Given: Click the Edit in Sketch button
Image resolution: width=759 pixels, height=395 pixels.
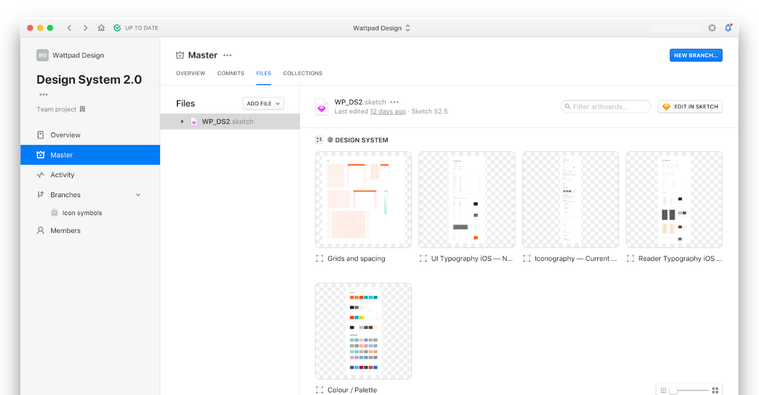Looking at the screenshot, I should coord(690,106).
